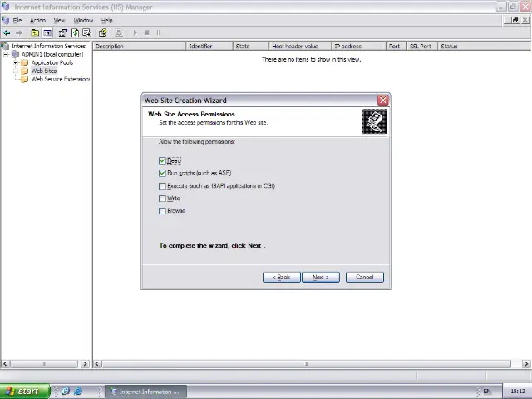Click list pane scroll right arrow
This screenshot has width=532, height=399.
tap(526, 364)
